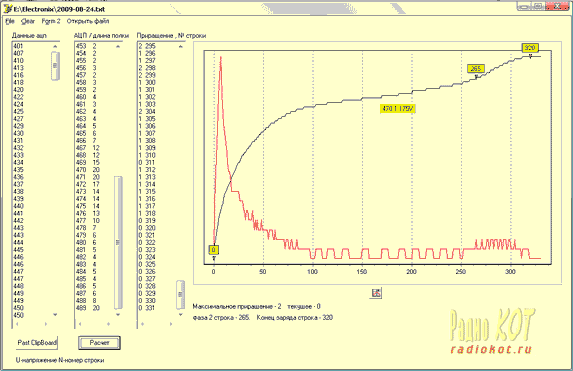Click the down arrow of the АЦП / длина полки list
Viewport: 573px width, 371px height.
coord(118,314)
